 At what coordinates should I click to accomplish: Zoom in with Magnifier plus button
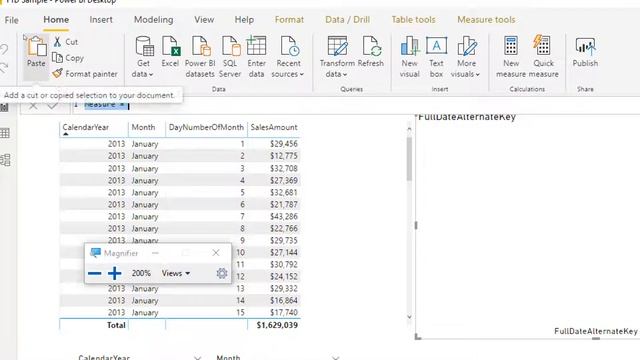115,273
